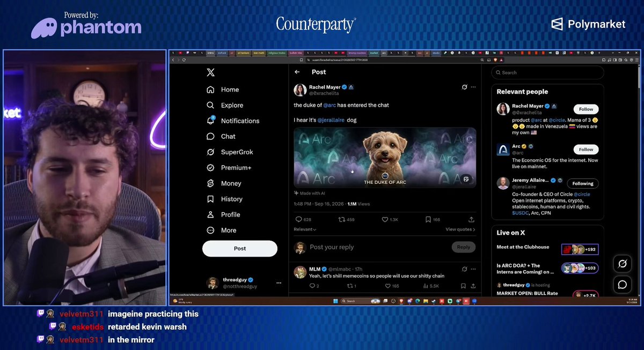Image resolution: width=644 pixels, height=350 pixels.
Task: Open more options on MLM's reply
Action: click(x=473, y=269)
